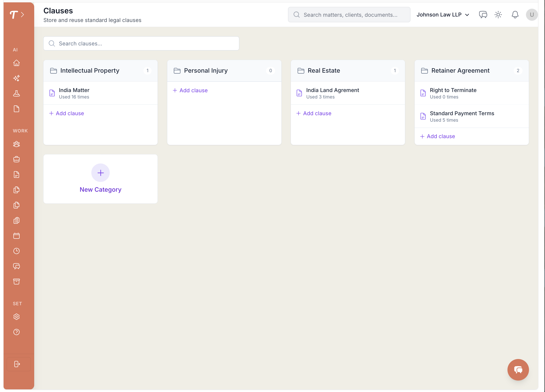Viewport: 545px width, 392px height.
Task: Open the floating chat support button
Action: (518, 369)
